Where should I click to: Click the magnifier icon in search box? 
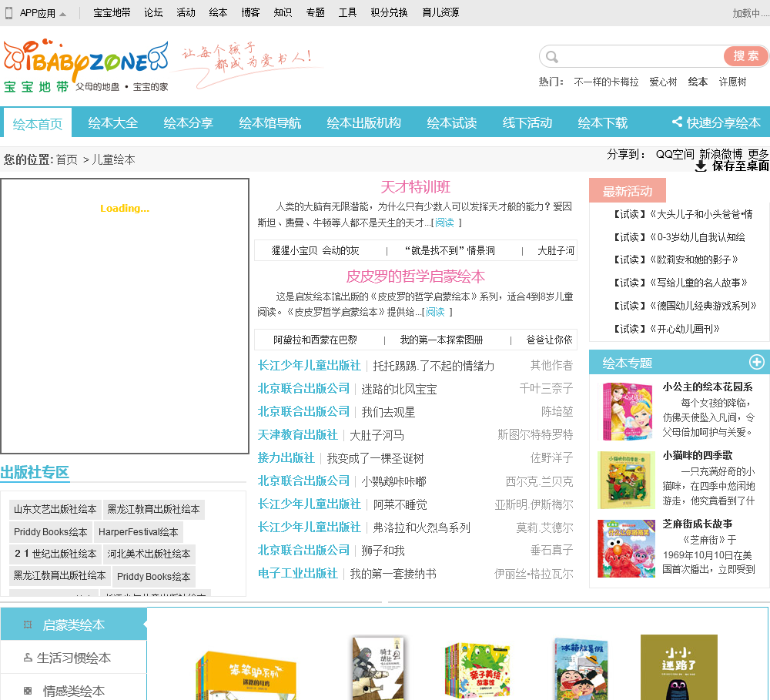pyautogui.click(x=551, y=57)
